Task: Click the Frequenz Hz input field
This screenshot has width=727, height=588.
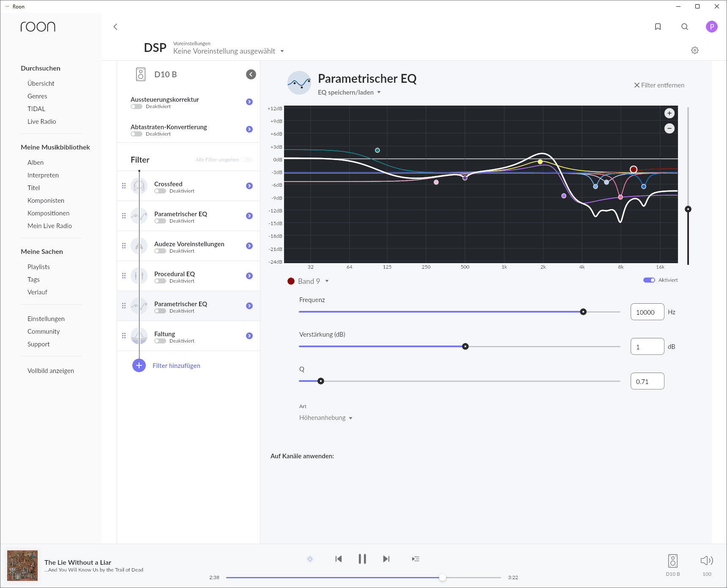Action: pos(647,312)
